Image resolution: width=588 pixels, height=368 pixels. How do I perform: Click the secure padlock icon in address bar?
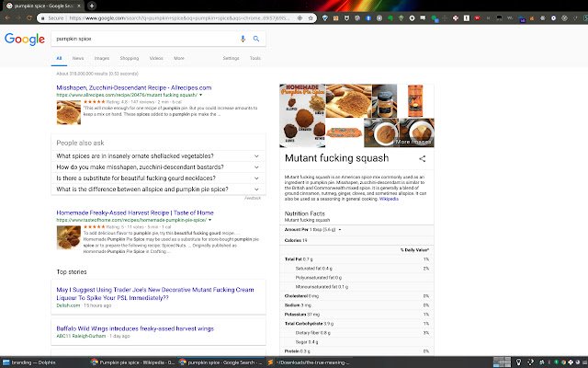(43, 18)
